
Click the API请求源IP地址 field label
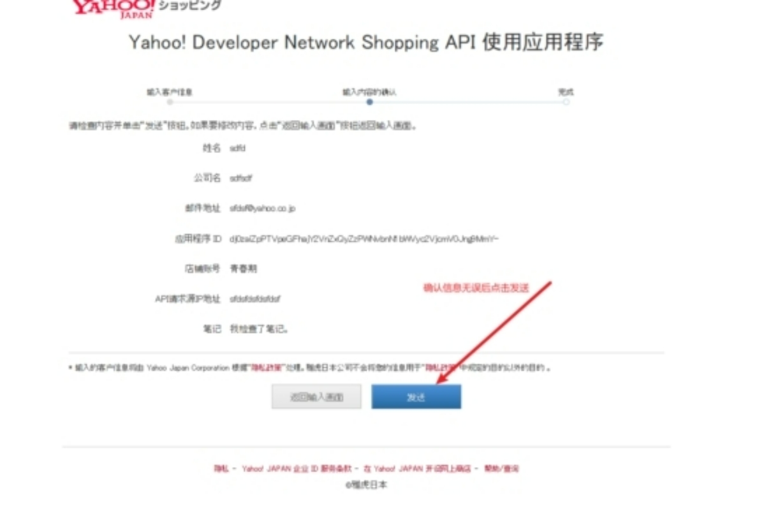click(x=187, y=299)
